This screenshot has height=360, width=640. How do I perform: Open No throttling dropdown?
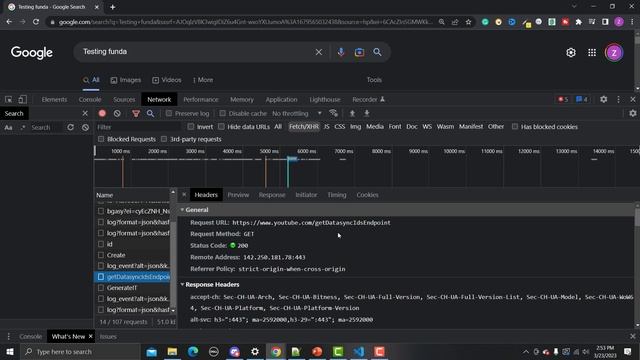point(297,113)
